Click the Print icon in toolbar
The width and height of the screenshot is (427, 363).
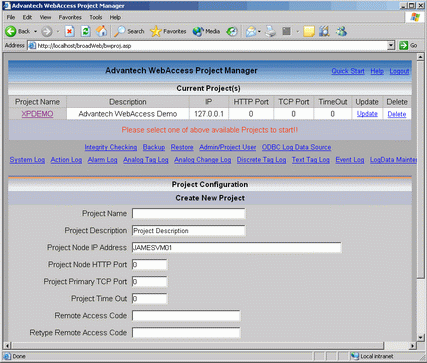point(271,31)
